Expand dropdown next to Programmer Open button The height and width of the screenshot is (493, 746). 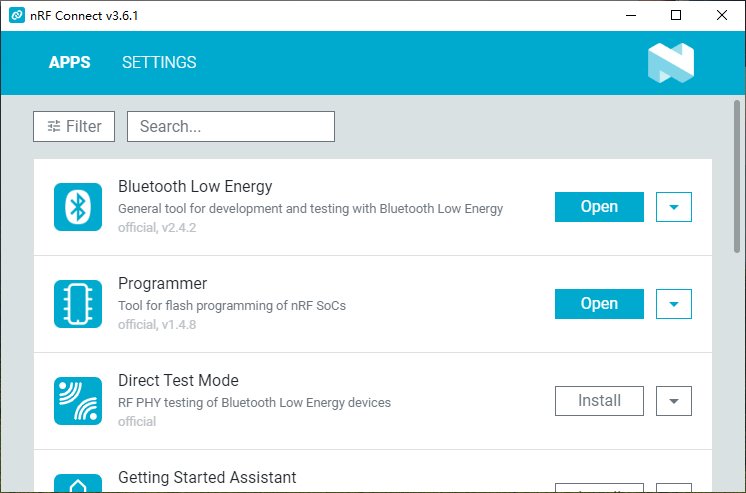674,304
